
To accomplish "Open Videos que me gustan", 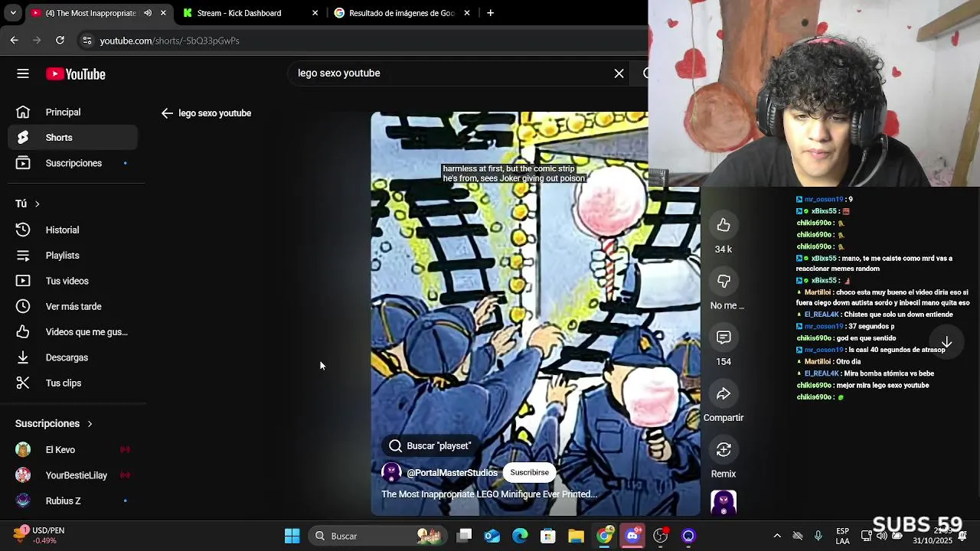I will pos(73,332).
